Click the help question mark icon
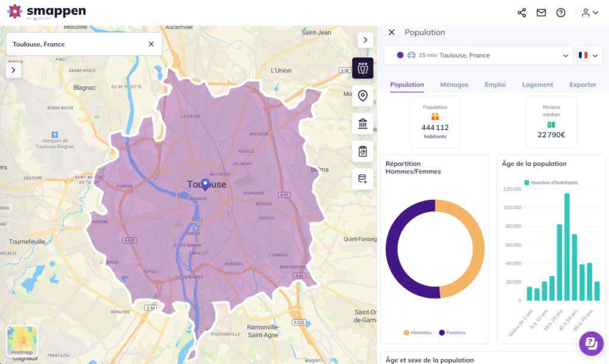609x364 pixels. tap(561, 12)
